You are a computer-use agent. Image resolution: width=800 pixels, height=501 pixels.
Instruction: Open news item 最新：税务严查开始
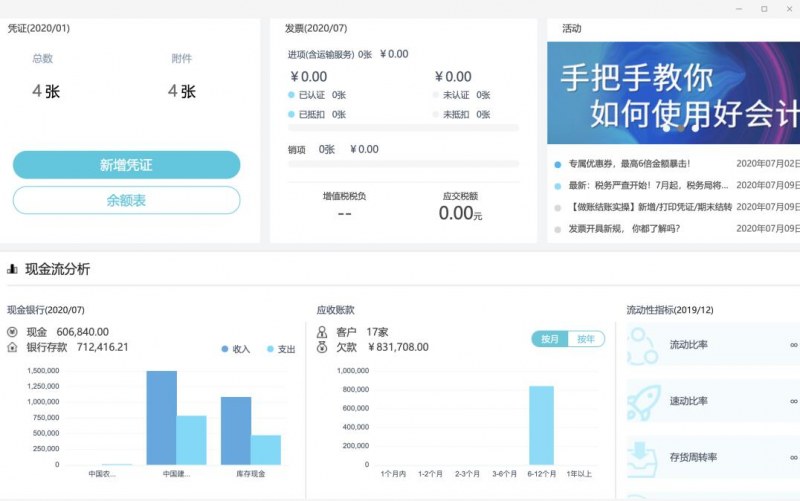pos(648,185)
